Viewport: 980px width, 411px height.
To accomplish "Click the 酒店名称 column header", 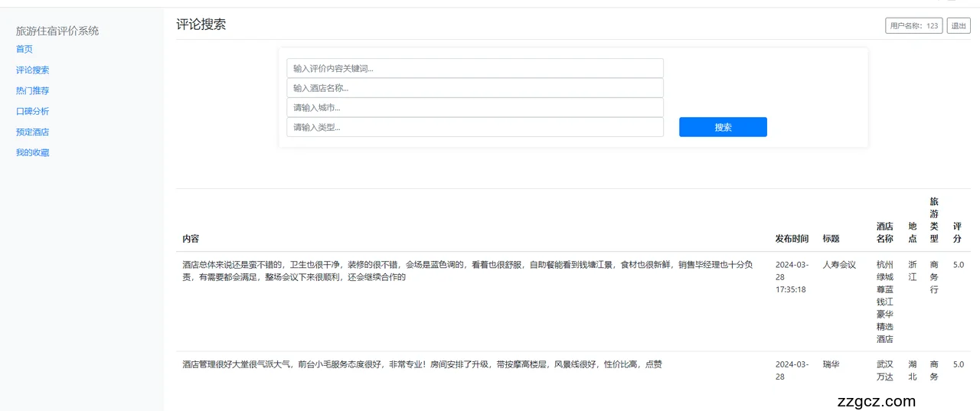I will click(x=884, y=233).
